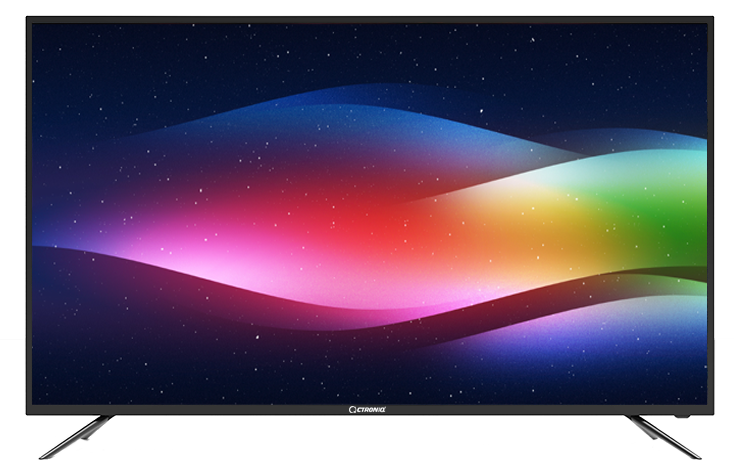This screenshot has height=474, width=734.
Task: Click the top bezel of the TV
Action: click(368, 18)
